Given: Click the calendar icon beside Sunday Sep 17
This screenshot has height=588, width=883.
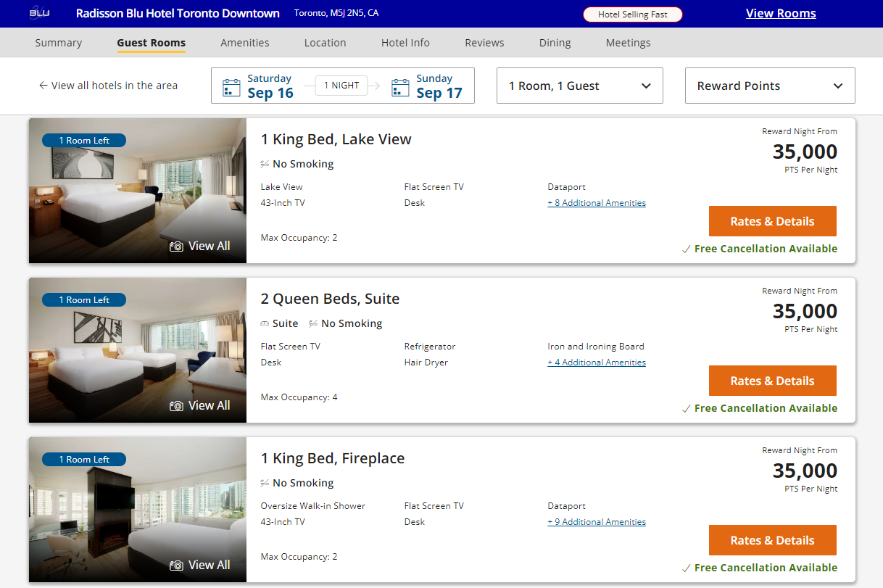Looking at the screenshot, I should pos(399,86).
